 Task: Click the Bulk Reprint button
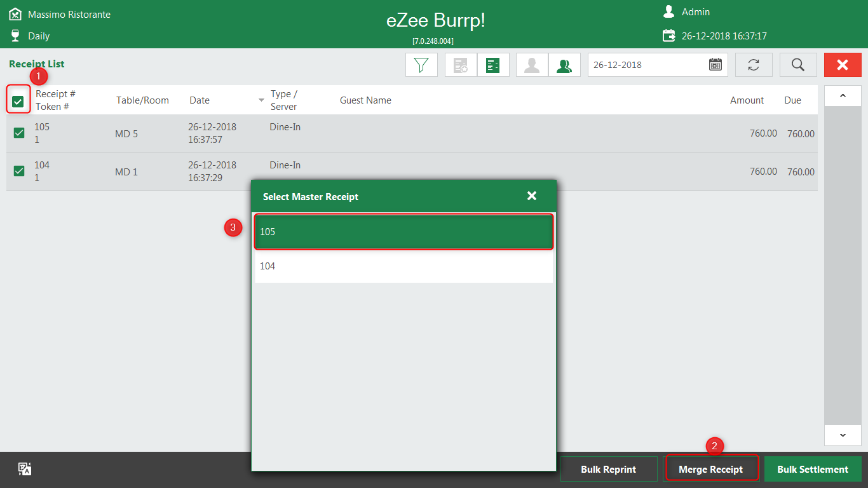tap(609, 469)
